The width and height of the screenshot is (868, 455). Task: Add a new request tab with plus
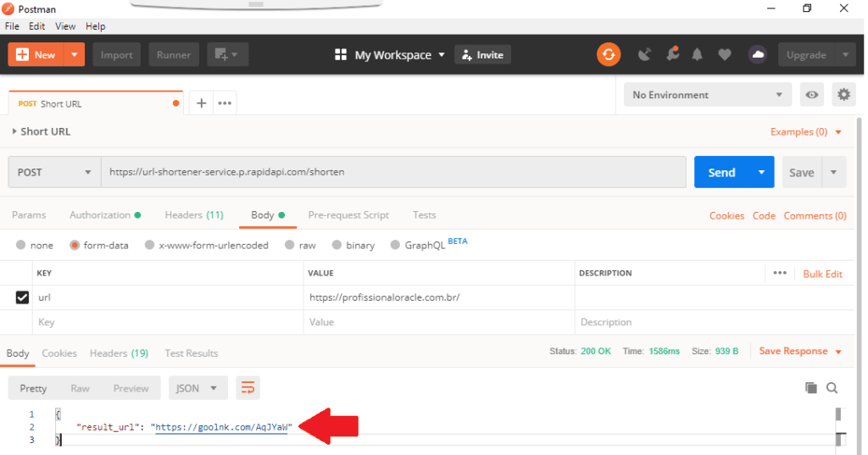(x=202, y=103)
